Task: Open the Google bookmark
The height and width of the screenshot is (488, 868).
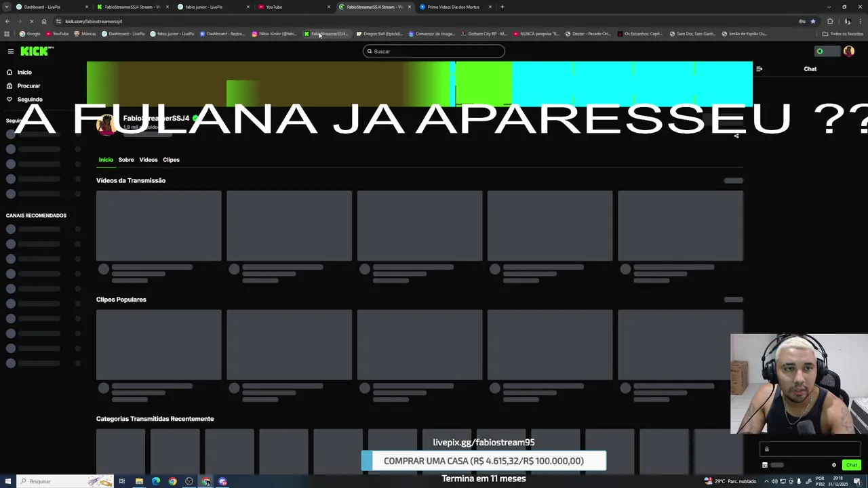Action: click(x=30, y=34)
